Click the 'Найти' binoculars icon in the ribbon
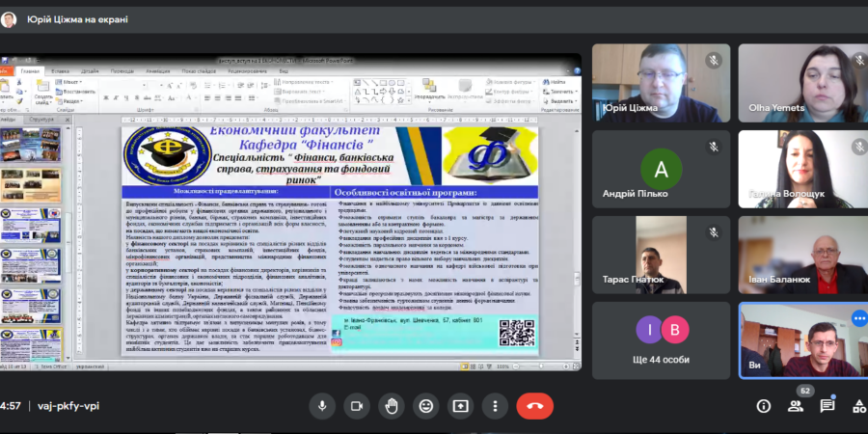The image size is (868, 434). click(546, 82)
